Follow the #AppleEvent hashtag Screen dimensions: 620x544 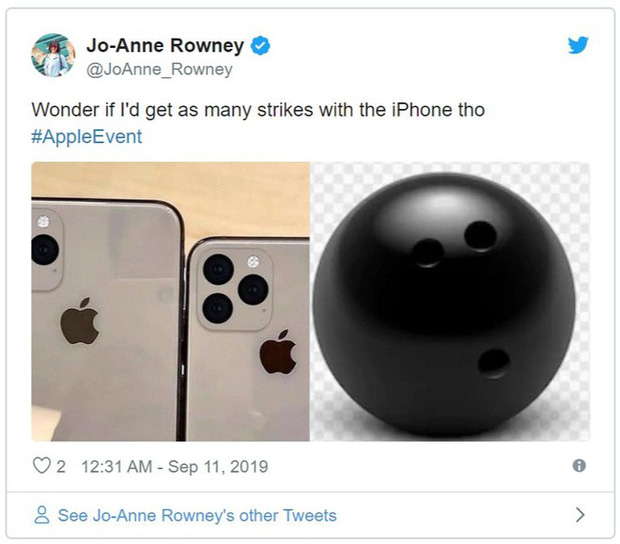point(87,137)
